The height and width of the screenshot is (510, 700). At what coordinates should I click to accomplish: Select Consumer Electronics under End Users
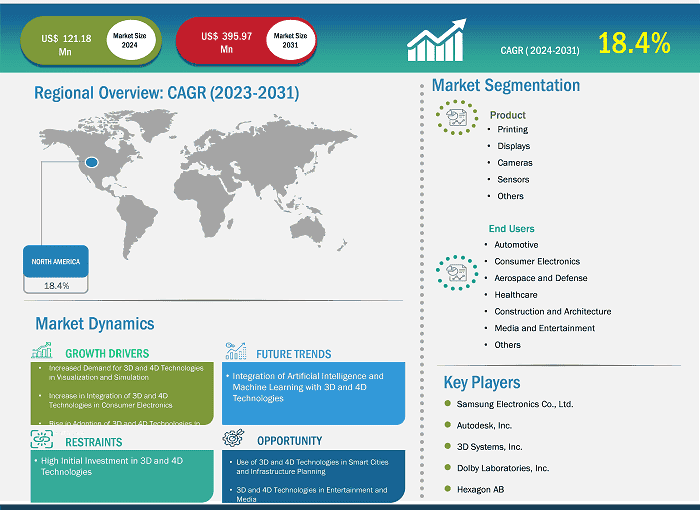coord(537,261)
